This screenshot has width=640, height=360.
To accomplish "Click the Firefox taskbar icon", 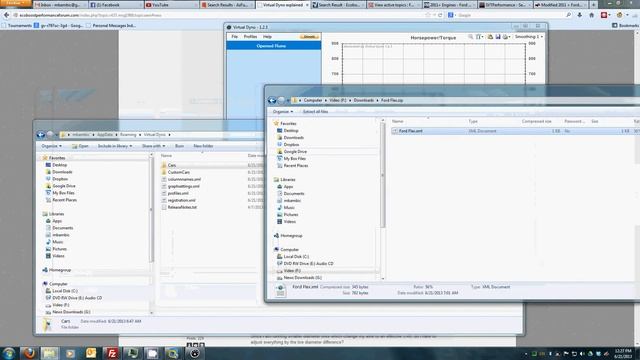I will click(x=29, y=353).
